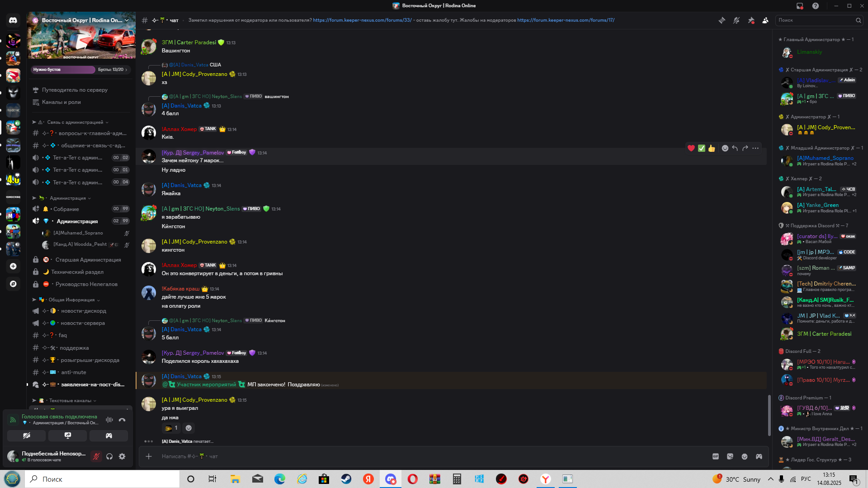Open user settings gear icon
868x488 pixels.
click(x=122, y=456)
